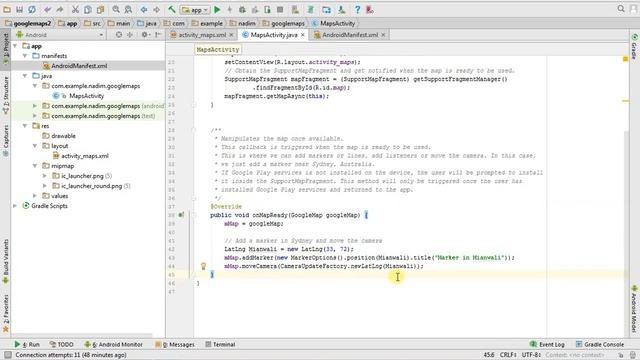This screenshot has height=360, width=640.
Task: Open Find with the magnifier icon
Action: [116, 9]
